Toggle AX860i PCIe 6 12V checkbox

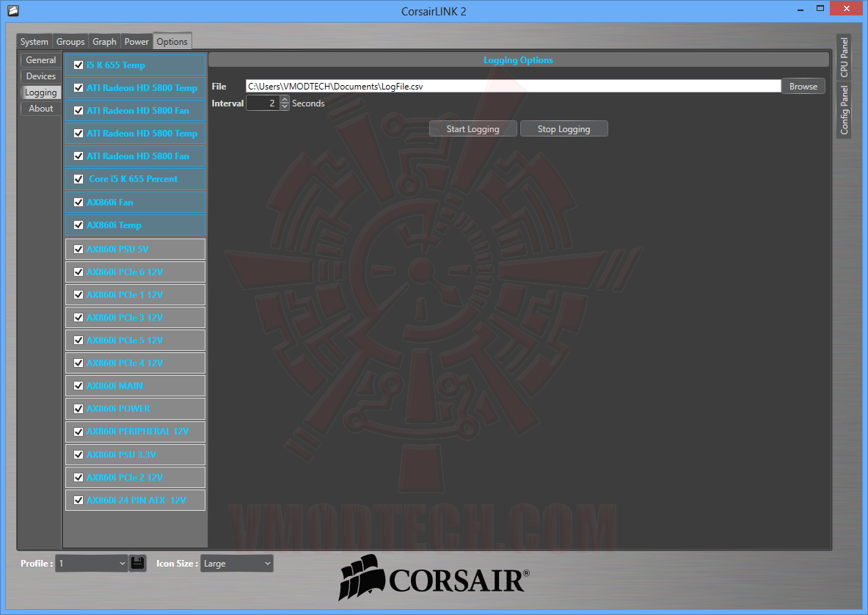point(79,272)
